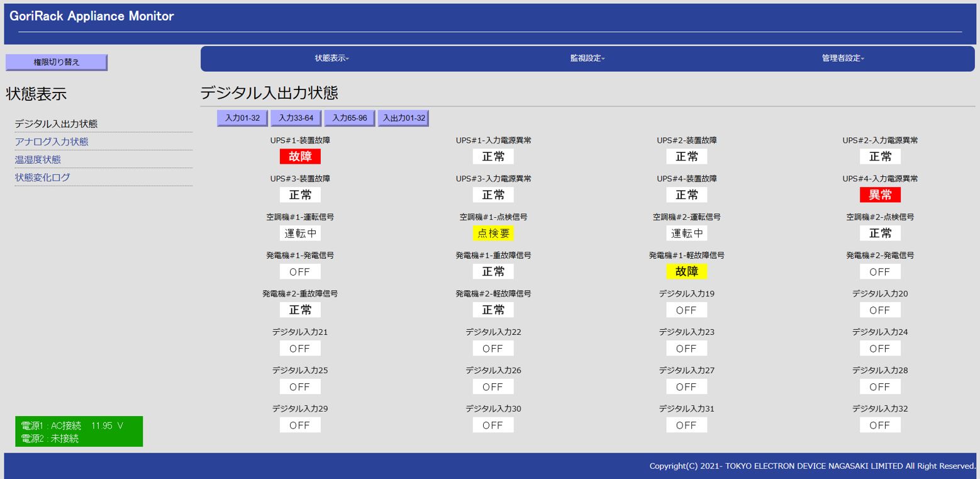
Task: Open the アナログ入力状態 sidebar link
Action: (x=52, y=142)
